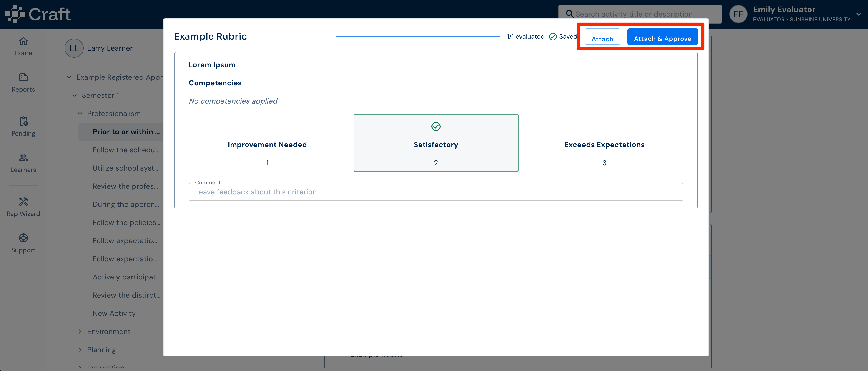
Task: Select the Satisfactory rating option
Action: pyautogui.click(x=436, y=143)
